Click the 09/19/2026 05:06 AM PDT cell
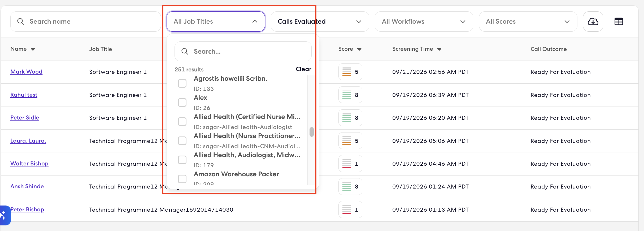Viewport: 644px width, 231px height. coord(430,141)
